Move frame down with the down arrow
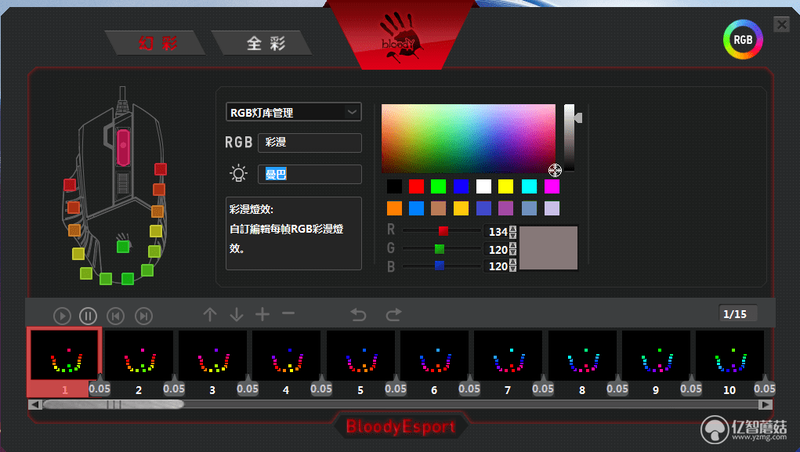This screenshot has width=800, height=452. 236,314
